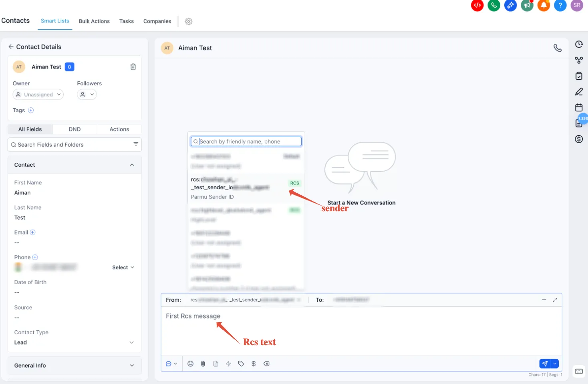Select the All Fields tab
Viewport: 588px width, 384px height.
point(30,129)
